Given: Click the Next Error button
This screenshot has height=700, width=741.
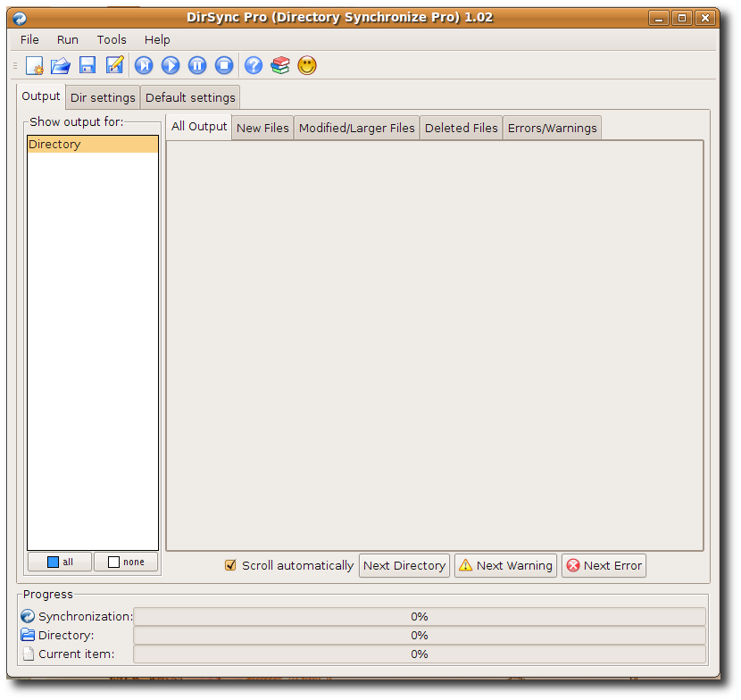Looking at the screenshot, I should tap(604, 566).
